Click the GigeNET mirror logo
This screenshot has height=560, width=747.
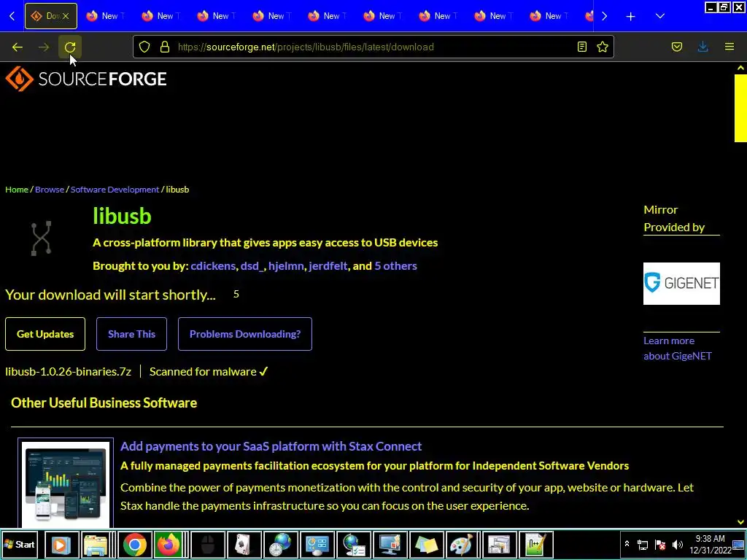tap(681, 284)
